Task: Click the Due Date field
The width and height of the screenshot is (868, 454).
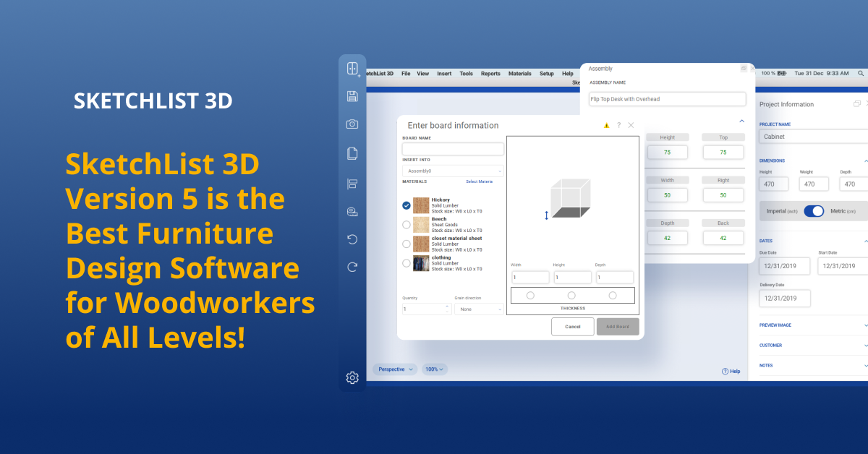Action: click(785, 266)
